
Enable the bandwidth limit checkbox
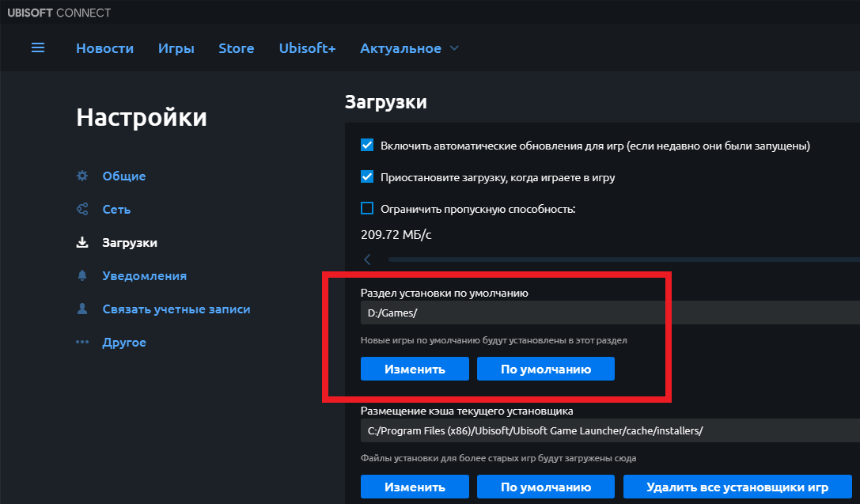tap(367, 208)
